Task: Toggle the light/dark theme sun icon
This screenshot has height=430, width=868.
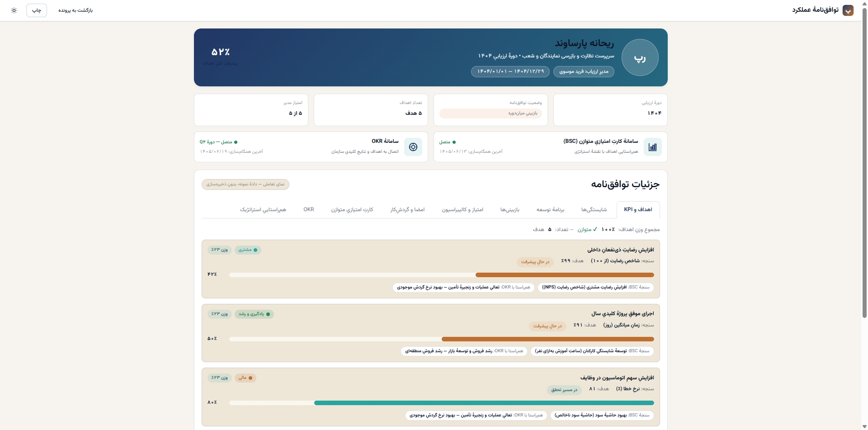Action: (x=14, y=10)
